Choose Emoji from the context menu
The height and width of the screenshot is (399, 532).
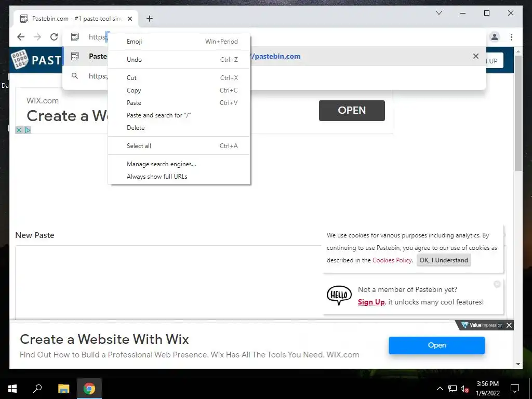tap(179, 42)
